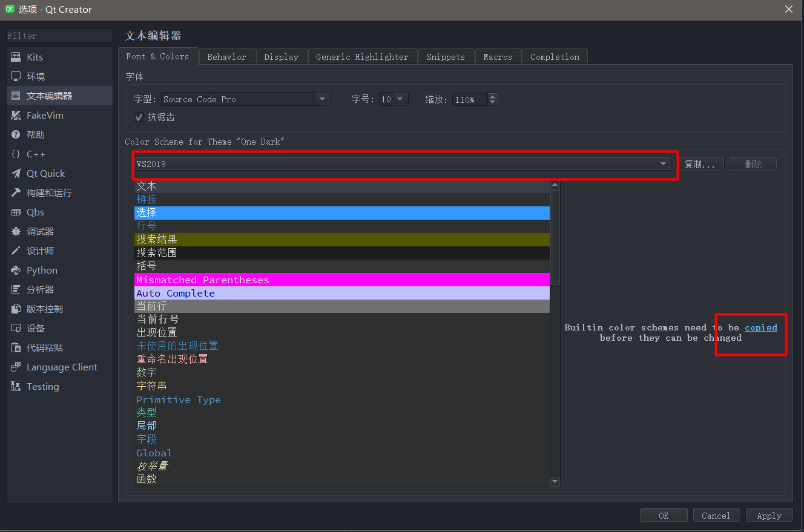Image resolution: width=804 pixels, height=532 pixels.
Task: Select the 数字 list row
Action: tap(342, 373)
